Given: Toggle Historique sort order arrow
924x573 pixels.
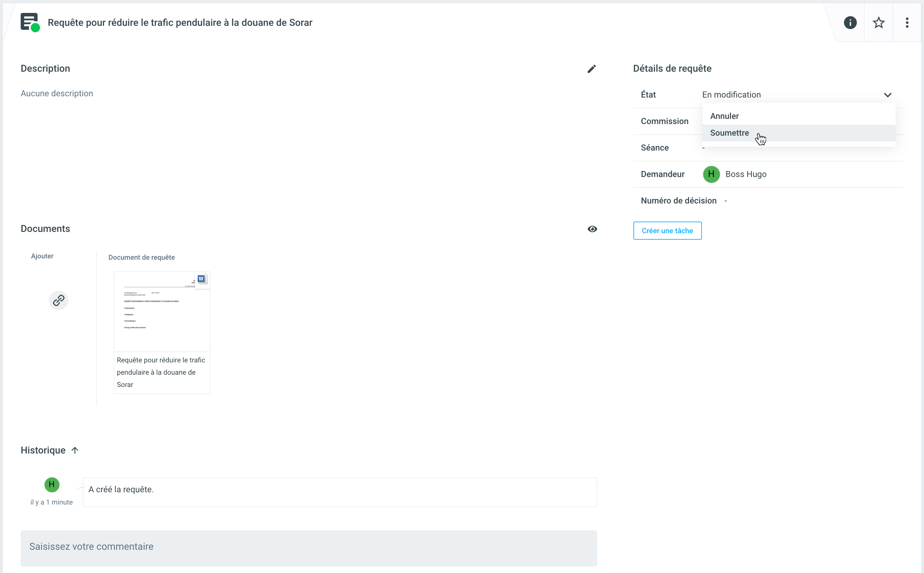Looking at the screenshot, I should pyautogui.click(x=75, y=450).
